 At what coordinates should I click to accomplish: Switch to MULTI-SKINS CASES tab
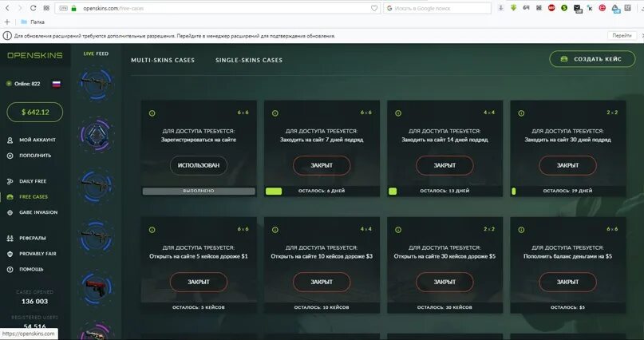coord(163,60)
